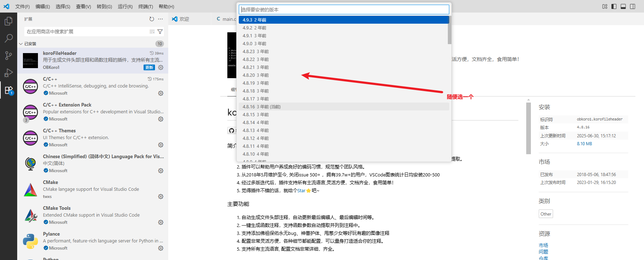The height and width of the screenshot is (260, 644).
Task: Open Source Control view in activity bar
Action: (x=8, y=55)
